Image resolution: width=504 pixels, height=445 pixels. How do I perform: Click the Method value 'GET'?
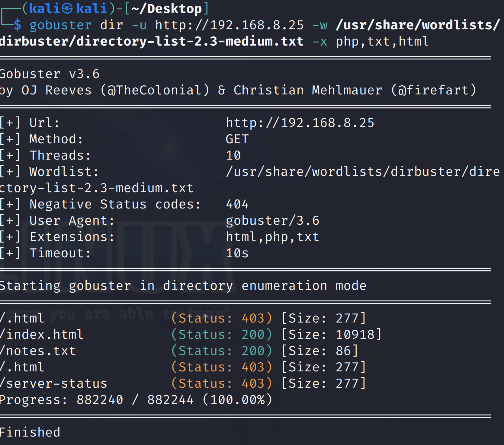coord(237,139)
